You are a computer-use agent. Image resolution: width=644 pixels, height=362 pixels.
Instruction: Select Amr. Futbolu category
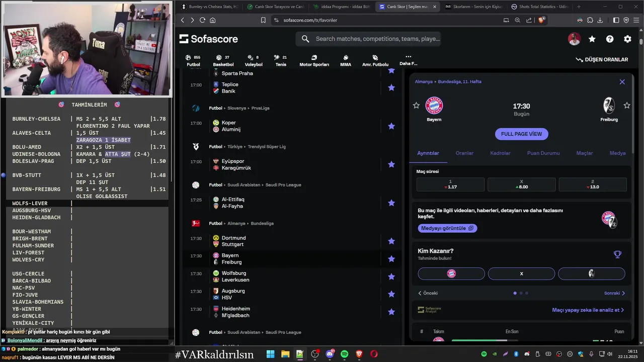pos(375,61)
